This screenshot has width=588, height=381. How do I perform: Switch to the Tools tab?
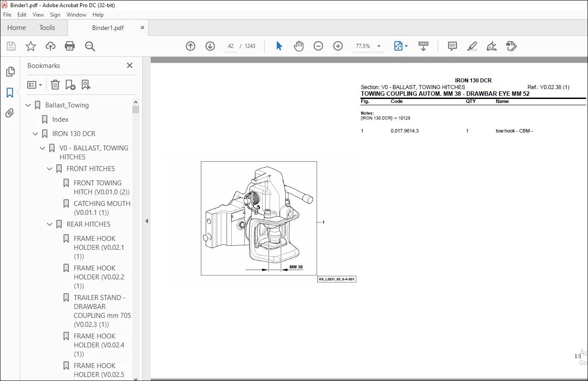(47, 28)
